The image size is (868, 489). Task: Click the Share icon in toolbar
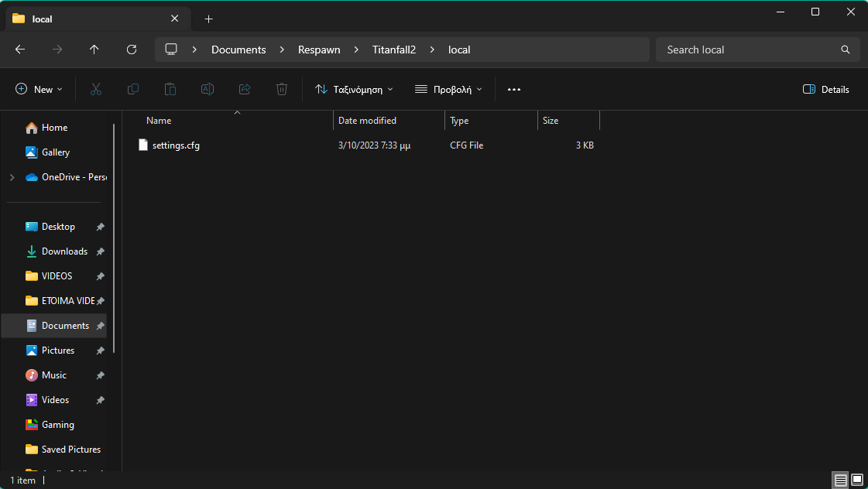point(245,90)
